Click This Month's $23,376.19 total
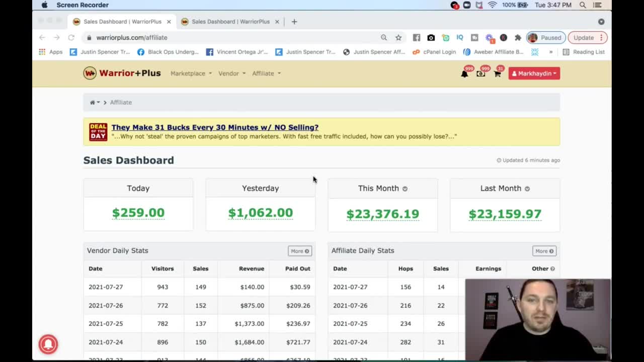 383,214
